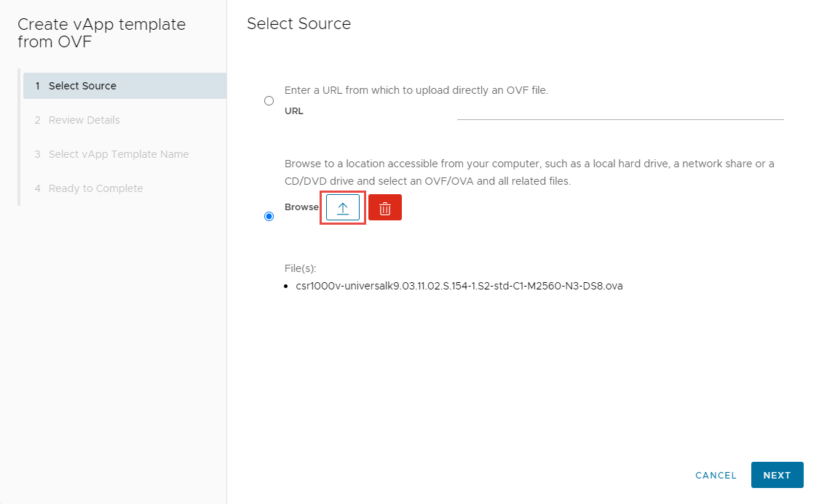835x504 pixels.
Task: Focus the URL text input field
Action: tap(620, 111)
